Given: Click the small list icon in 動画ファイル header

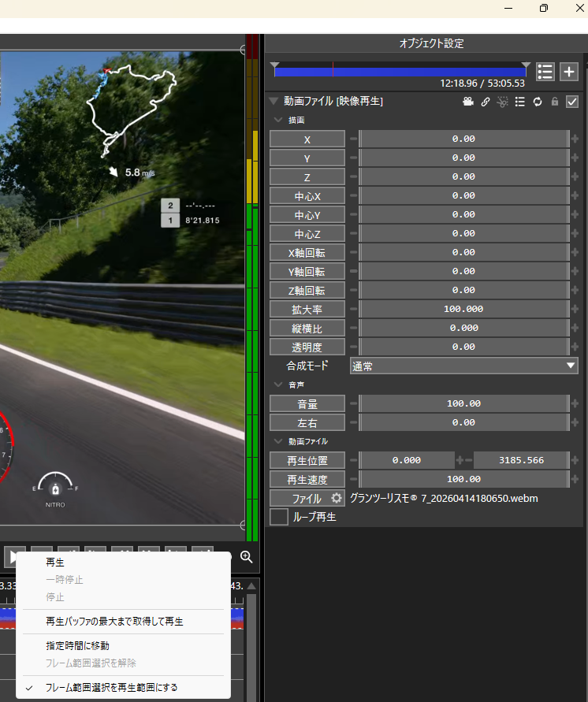Looking at the screenshot, I should 520,102.
